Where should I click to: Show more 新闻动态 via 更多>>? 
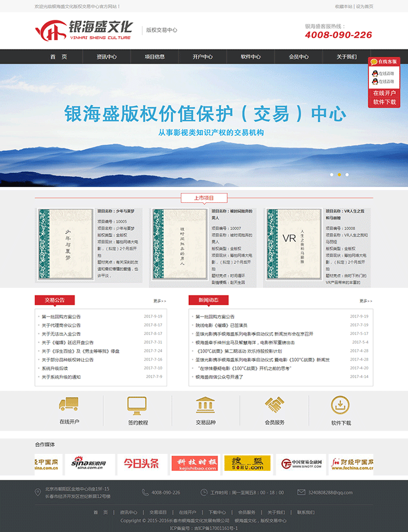click(366, 301)
